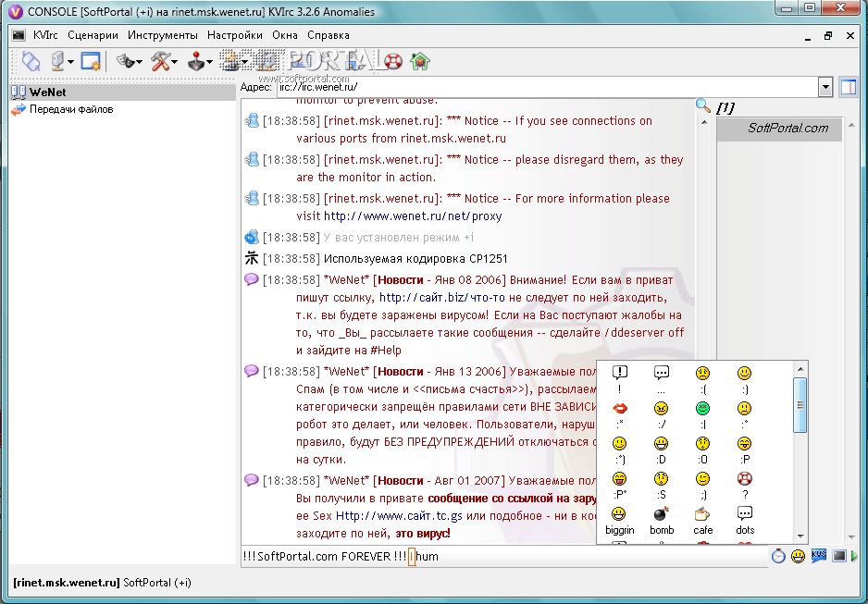Click the emoticon popup scroll up arrow

click(800, 369)
